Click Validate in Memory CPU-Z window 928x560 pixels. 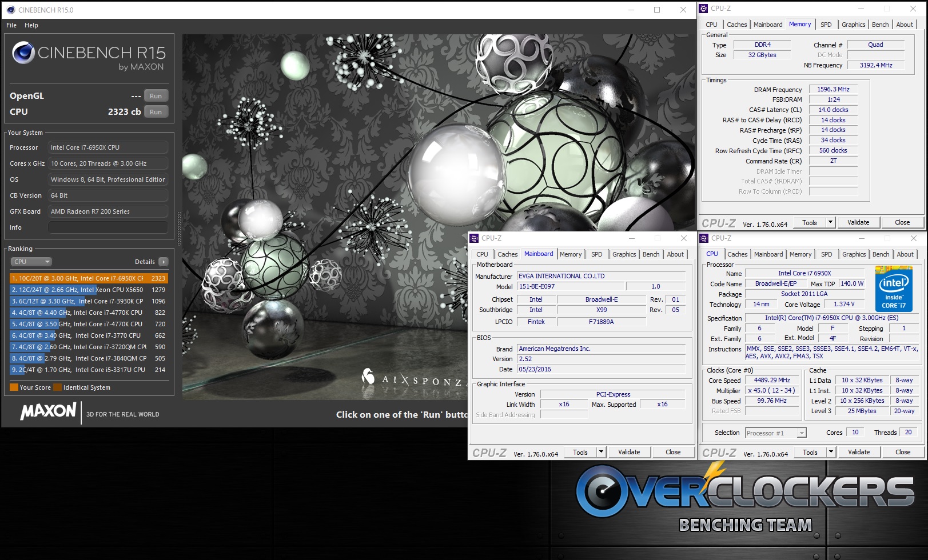(x=858, y=223)
